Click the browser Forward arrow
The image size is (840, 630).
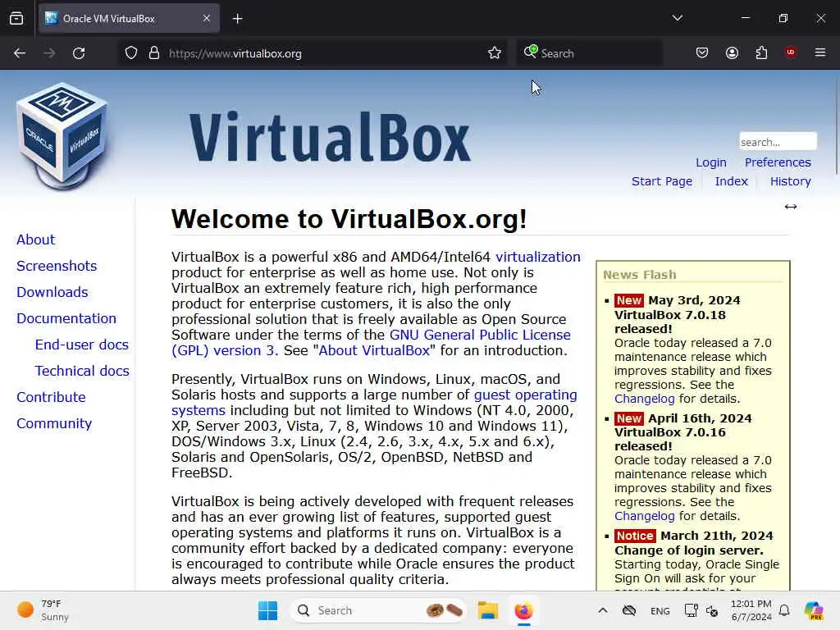tap(49, 53)
